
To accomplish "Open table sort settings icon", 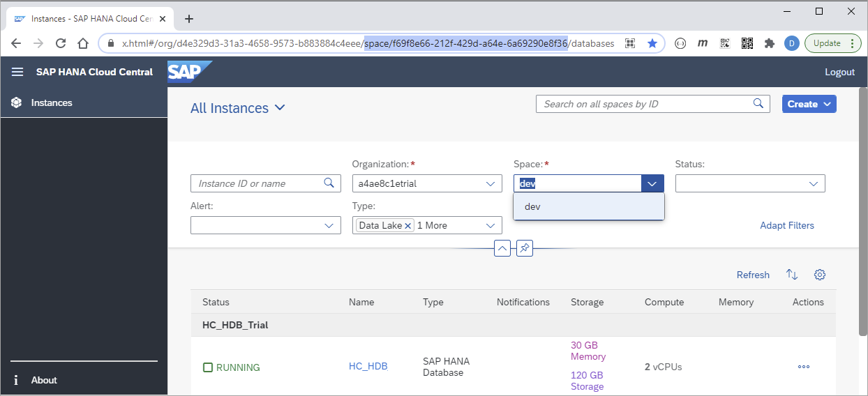I will pos(792,275).
